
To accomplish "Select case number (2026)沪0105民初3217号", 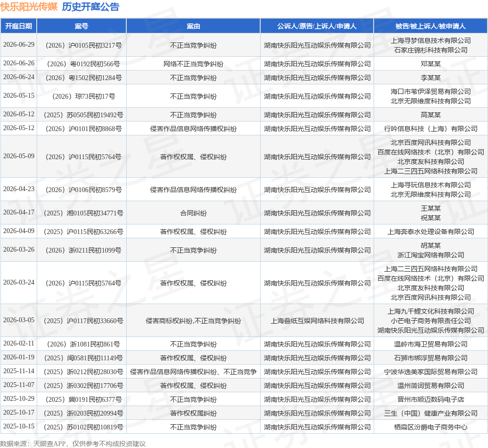I will point(83,45).
